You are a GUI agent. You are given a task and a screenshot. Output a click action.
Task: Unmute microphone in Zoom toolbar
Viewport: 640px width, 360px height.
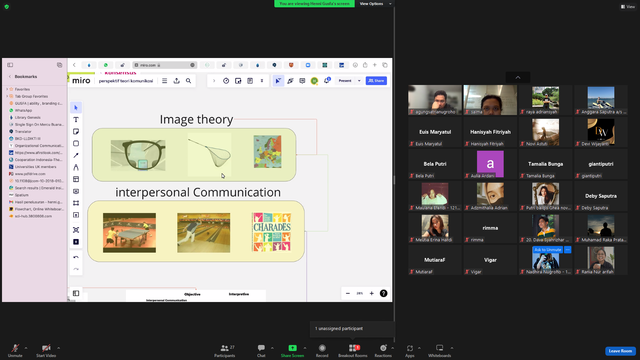tap(15, 350)
